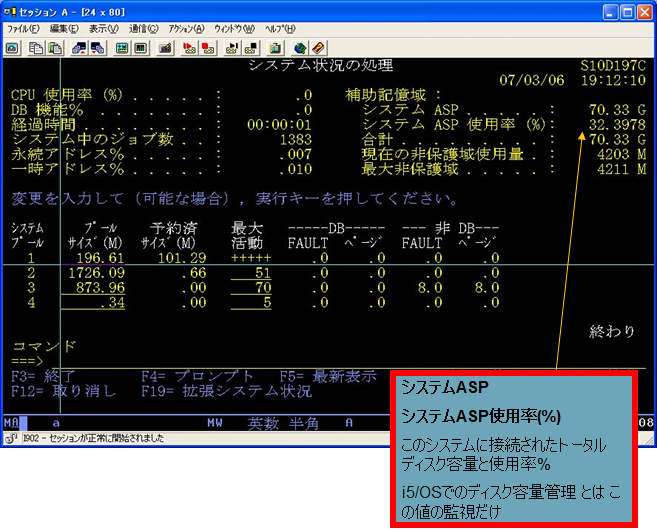
Task: Click pool 2 size field 1726.09
Action: [93, 273]
